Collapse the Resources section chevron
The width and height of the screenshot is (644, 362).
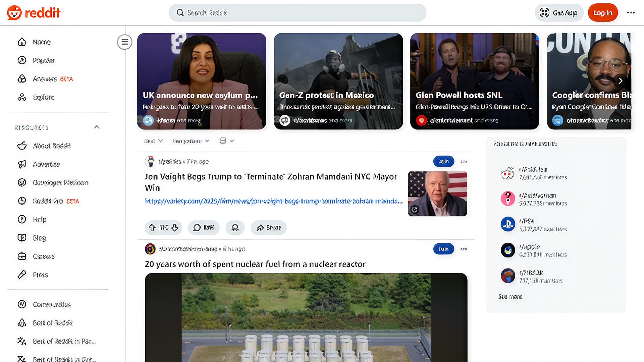pos(97,127)
